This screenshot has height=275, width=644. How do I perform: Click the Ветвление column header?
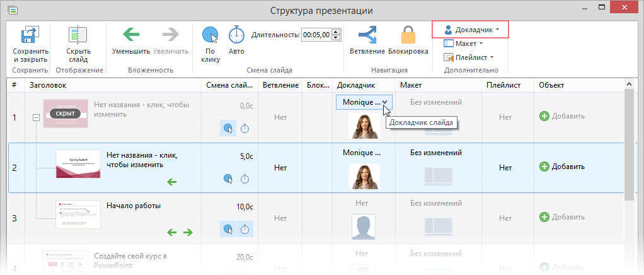[280, 85]
